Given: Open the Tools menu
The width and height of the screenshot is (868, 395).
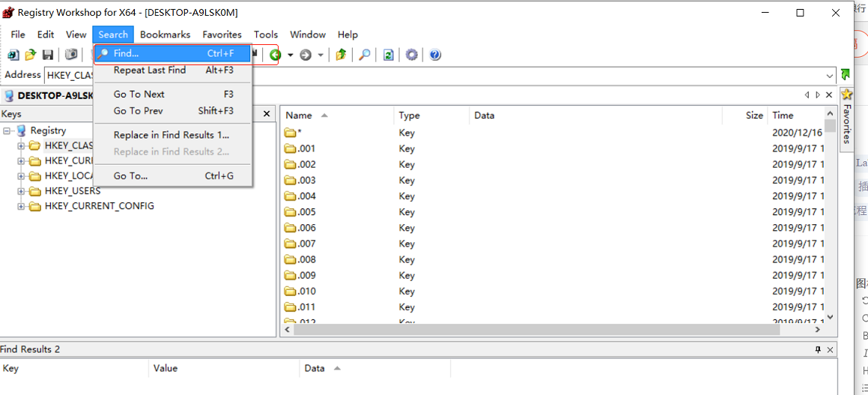Looking at the screenshot, I should (266, 34).
